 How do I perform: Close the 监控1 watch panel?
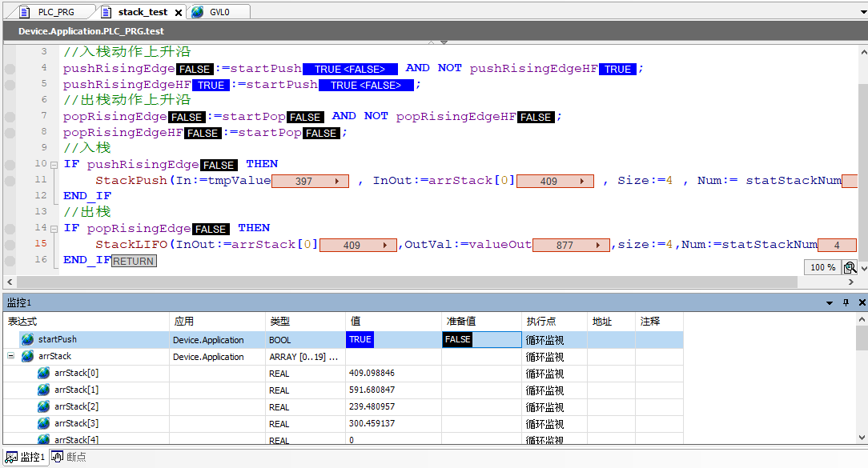pyautogui.click(x=862, y=302)
